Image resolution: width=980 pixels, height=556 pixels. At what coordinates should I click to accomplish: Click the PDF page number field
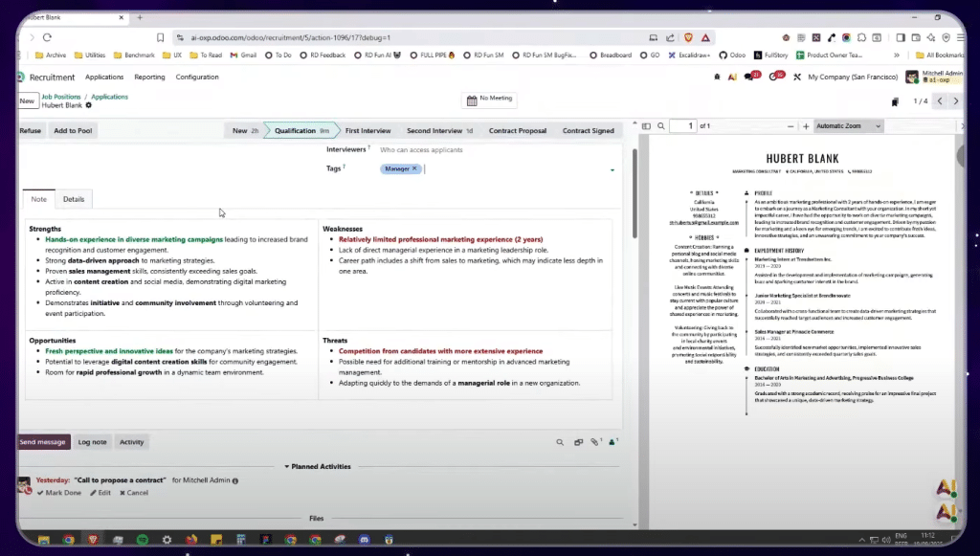[682, 126]
